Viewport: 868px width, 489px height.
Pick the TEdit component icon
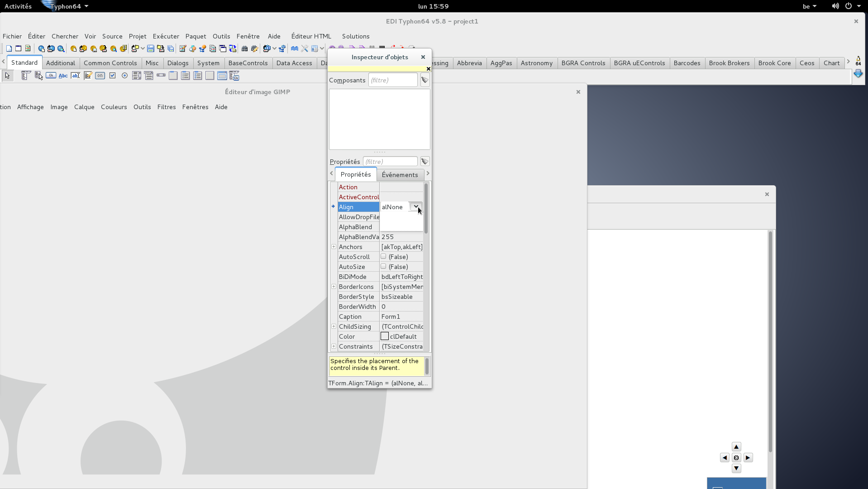[75, 76]
